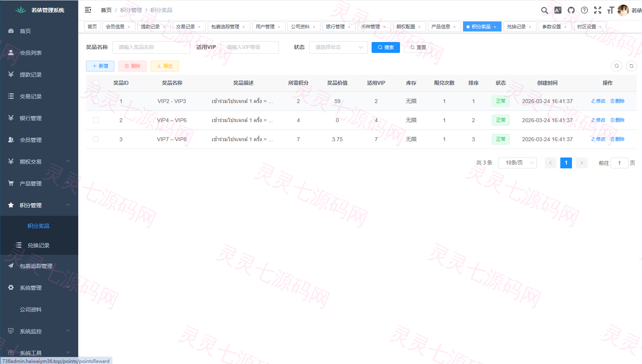Collapse the 积分管理 sidebar menu
Viewport: 642px width, 364px height.
(39, 205)
